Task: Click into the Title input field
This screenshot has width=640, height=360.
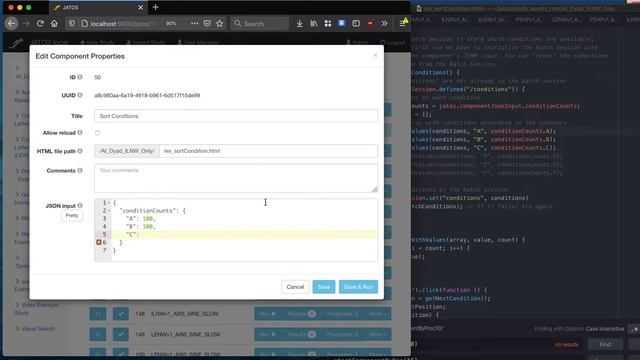Action: 236,116
